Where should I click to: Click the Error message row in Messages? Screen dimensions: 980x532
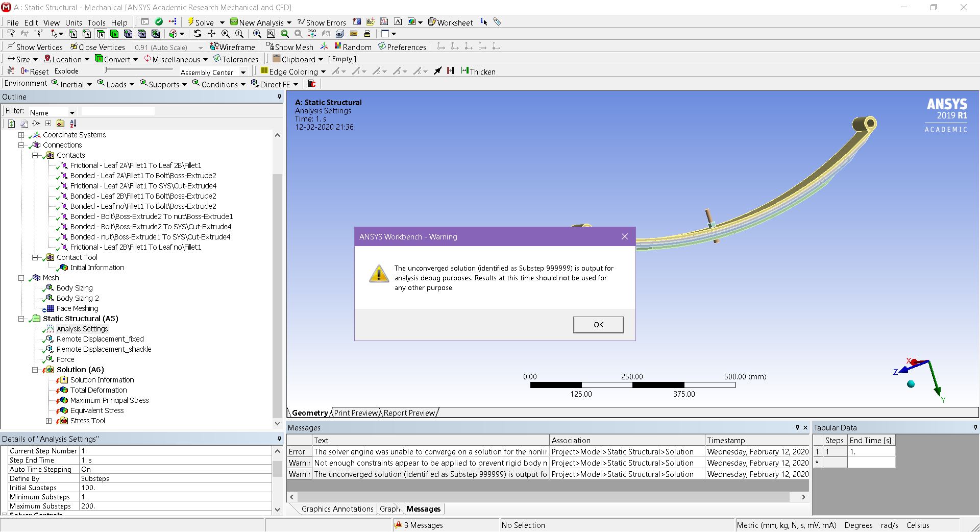tap(548, 452)
